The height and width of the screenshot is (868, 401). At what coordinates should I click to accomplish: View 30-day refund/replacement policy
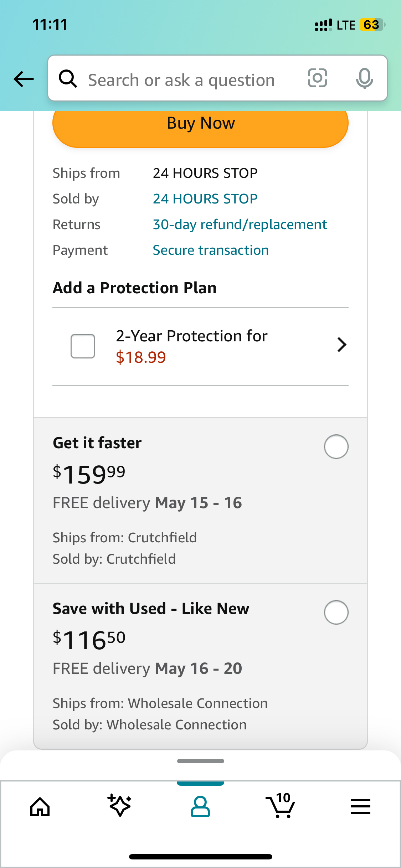(x=240, y=224)
